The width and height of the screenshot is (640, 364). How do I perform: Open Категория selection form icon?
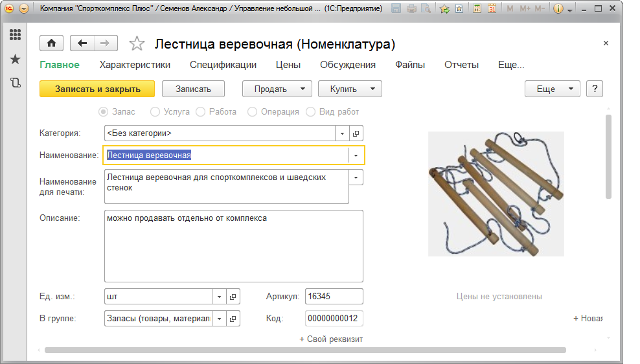point(356,133)
